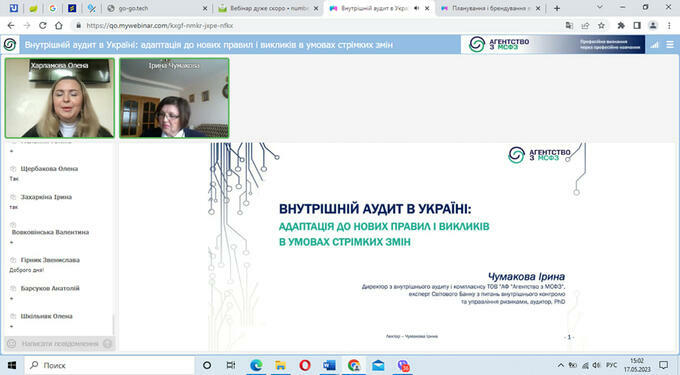Image resolution: width=680 pixels, height=375 pixels.
Task: Open the Chrome profile menu
Action: click(653, 26)
